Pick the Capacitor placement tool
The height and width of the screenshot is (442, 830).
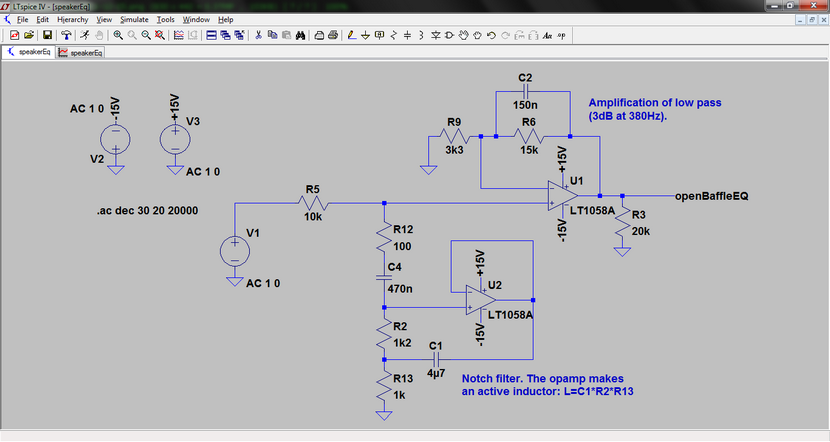pyautogui.click(x=407, y=35)
